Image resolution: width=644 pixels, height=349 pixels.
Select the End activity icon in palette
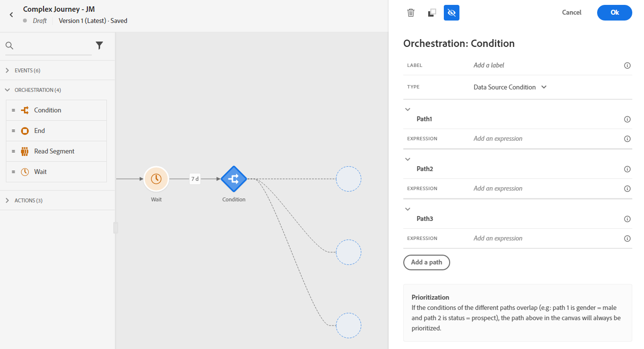tap(25, 131)
